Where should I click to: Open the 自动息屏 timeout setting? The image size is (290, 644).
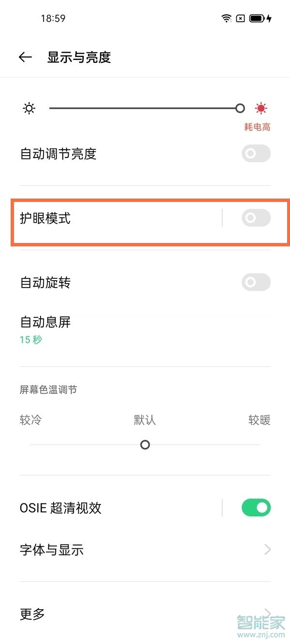[45, 322]
